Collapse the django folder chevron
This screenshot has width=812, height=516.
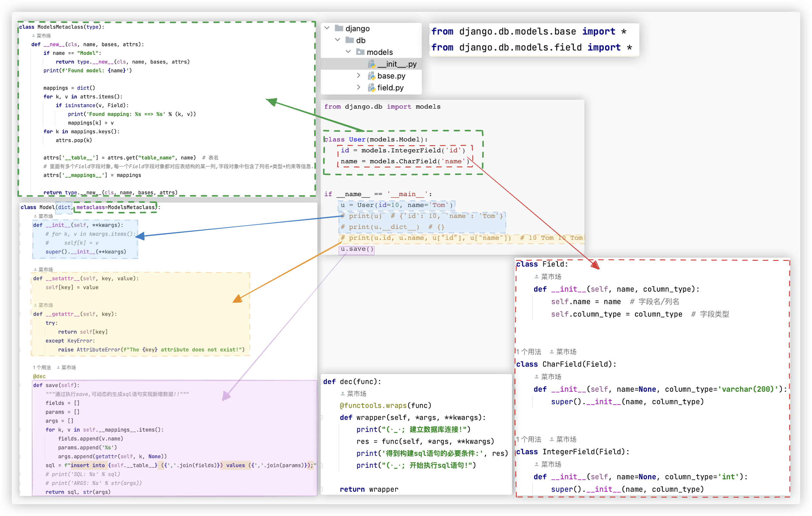pyautogui.click(x=327, y=28)
